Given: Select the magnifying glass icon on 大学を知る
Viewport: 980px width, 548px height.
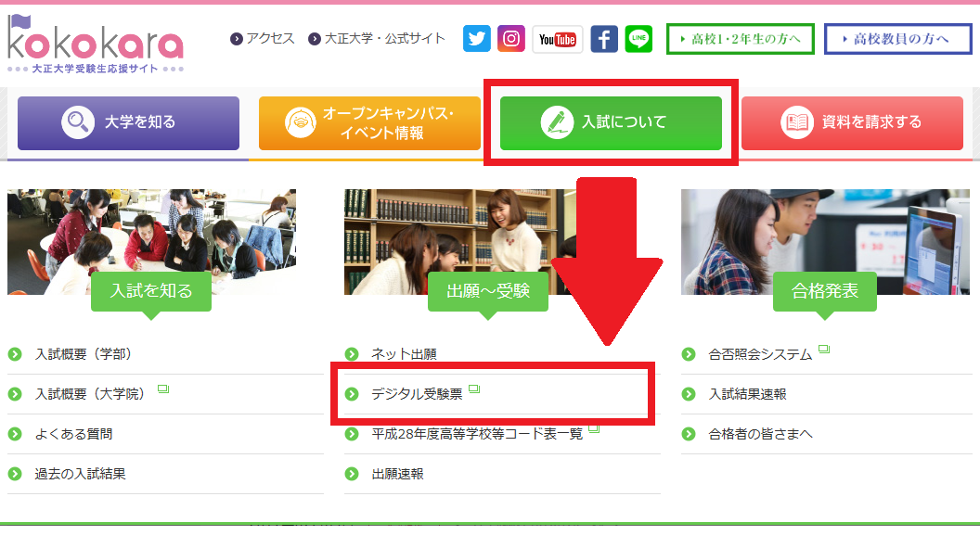Looking at the screenshot, I should pos(77,122).
